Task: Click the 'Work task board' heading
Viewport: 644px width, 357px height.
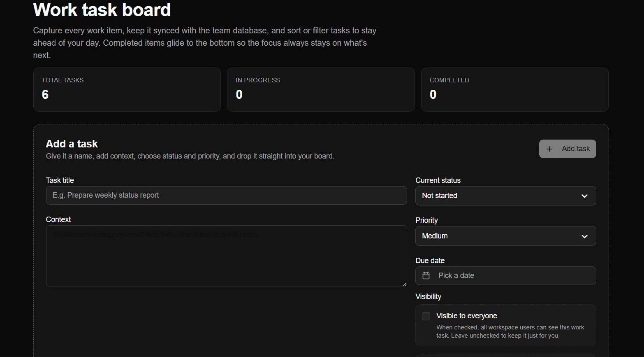Action: pyautogui.click(x=102, y=10)
